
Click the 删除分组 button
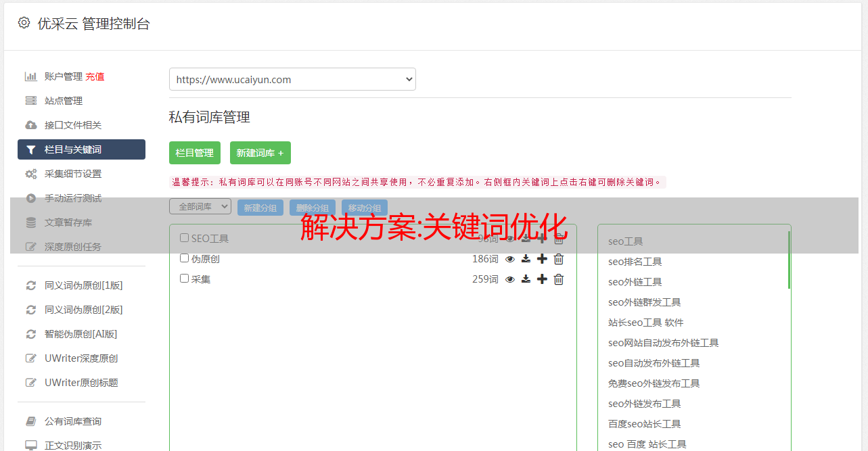313,208
